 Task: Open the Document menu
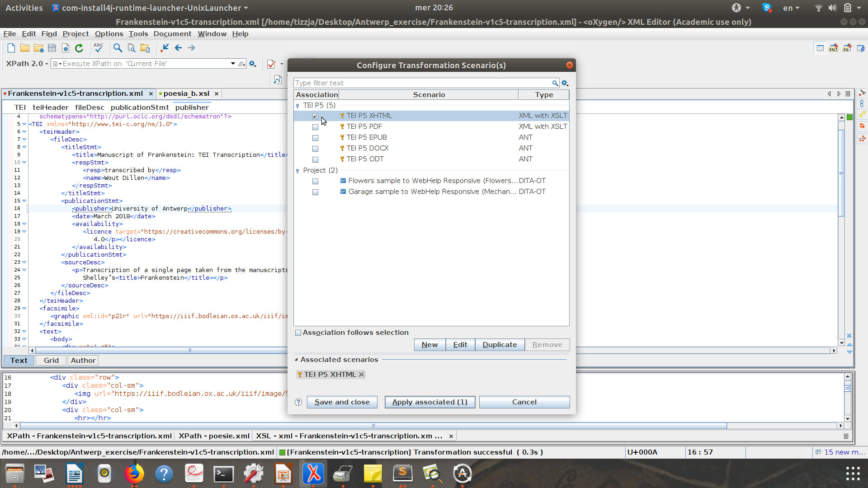(x=172, y=34)
